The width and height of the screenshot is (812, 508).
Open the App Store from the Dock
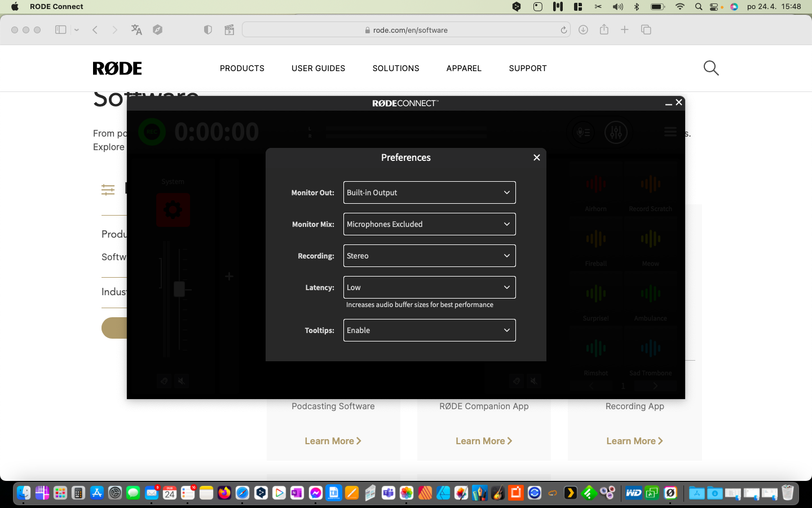(x=97, y=493)
